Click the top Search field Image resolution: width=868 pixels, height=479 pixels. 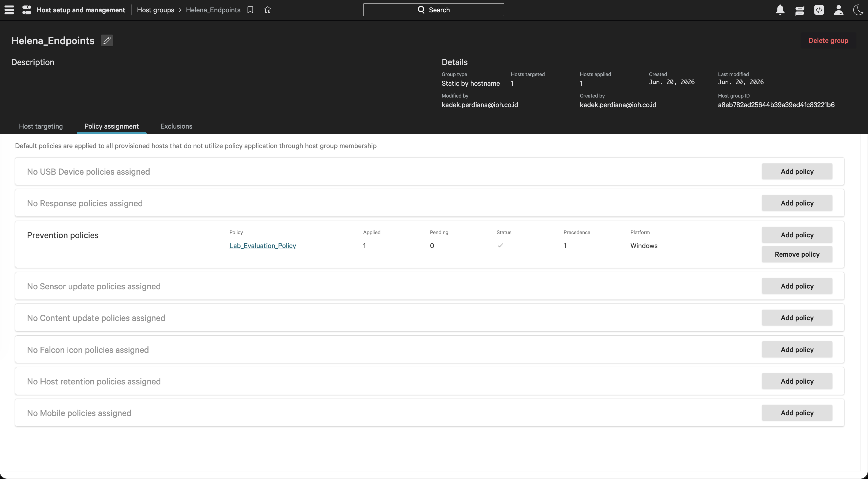coord(434,10)
